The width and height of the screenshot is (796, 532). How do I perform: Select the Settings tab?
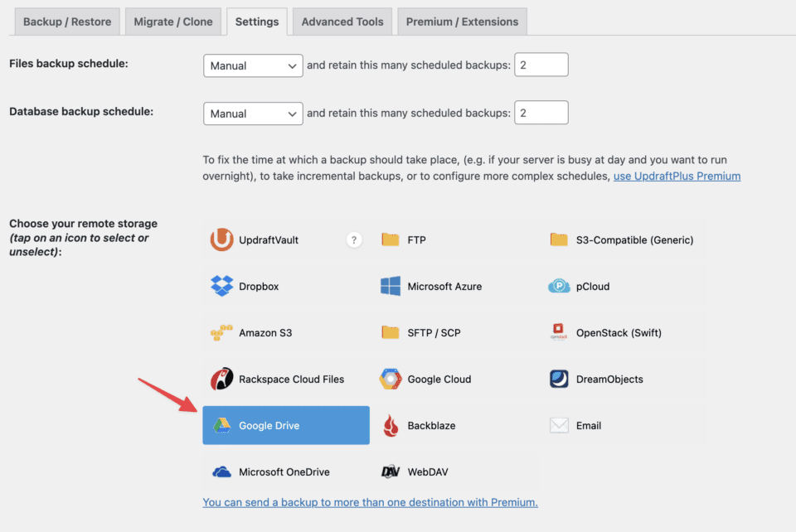coord(257,22)
